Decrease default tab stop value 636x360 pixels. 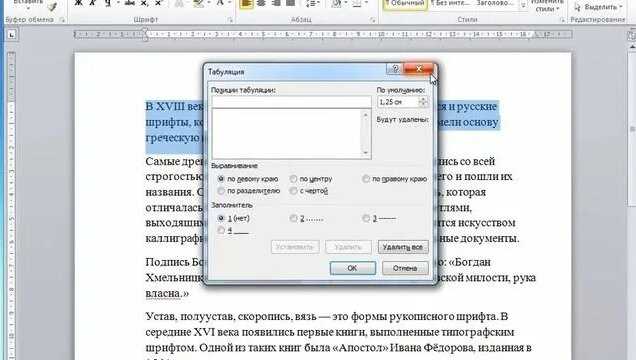(x=423, y=105)
